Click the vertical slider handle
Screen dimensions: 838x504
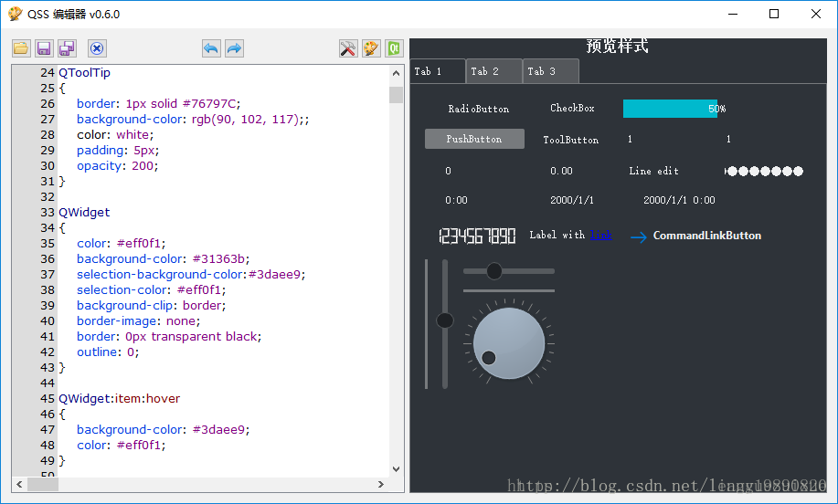tap(445, 320)
